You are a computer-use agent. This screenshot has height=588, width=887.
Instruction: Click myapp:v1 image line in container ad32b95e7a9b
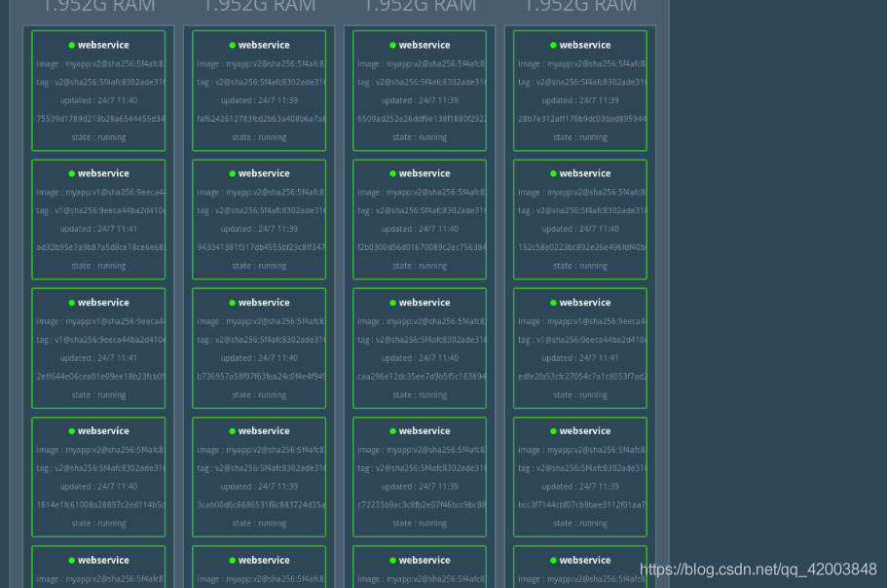100,192
